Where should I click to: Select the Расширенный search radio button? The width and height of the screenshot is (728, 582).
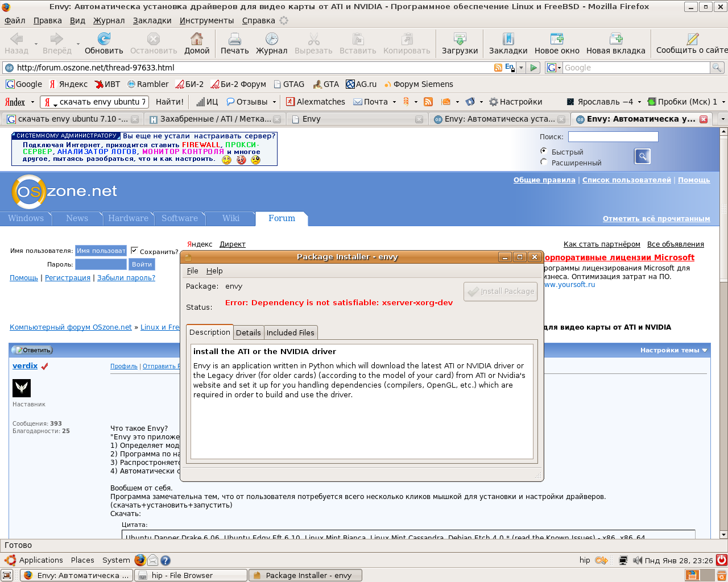click(x=544, y=162)
